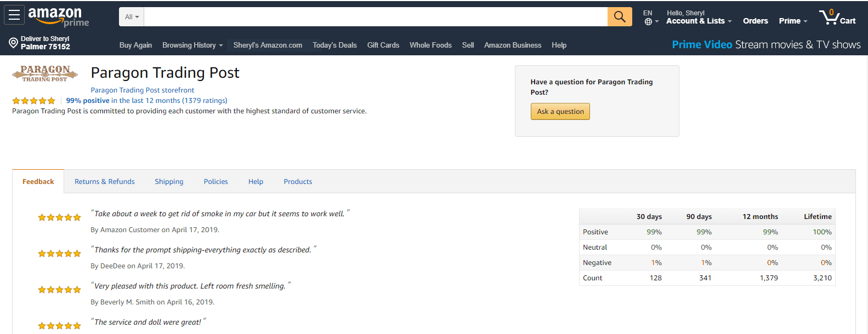Click the magnifying glass search button
Viewport: 868px width, 334px height.
[620, 16]
